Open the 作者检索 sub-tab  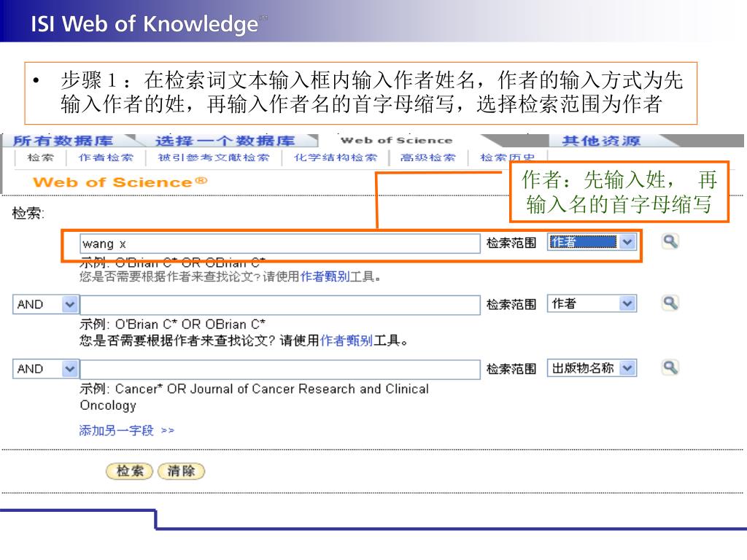(x=106, y=157)
